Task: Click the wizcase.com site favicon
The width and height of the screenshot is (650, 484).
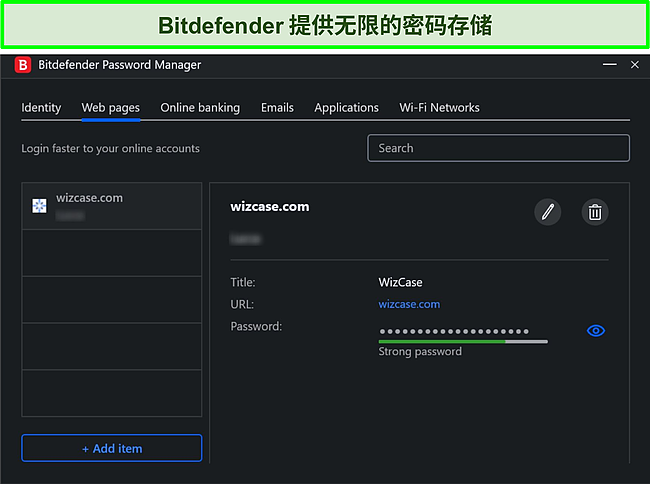Action: pyautogui.click(x=39, y=206)
